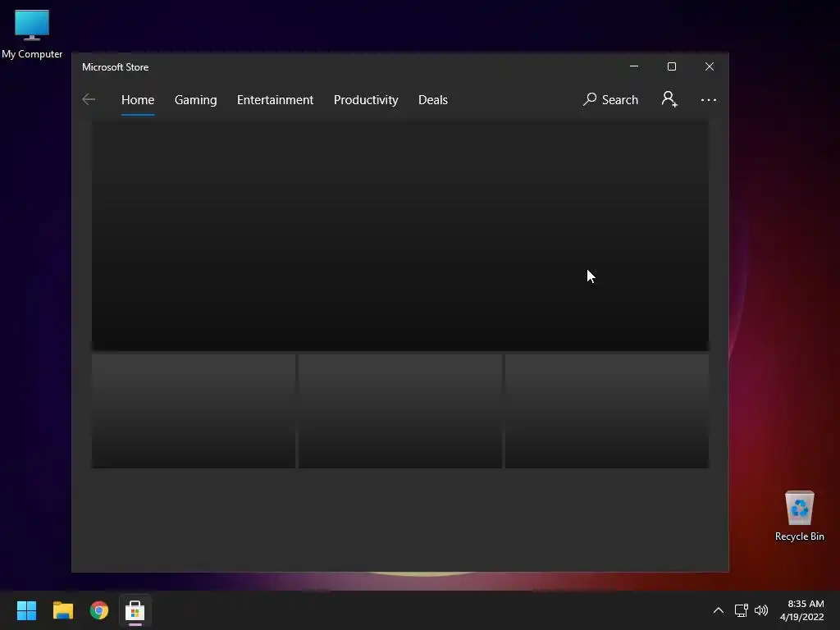Maximize the Microsoft Store window
This screenshot has width=840, height=630.
(671, 66)
